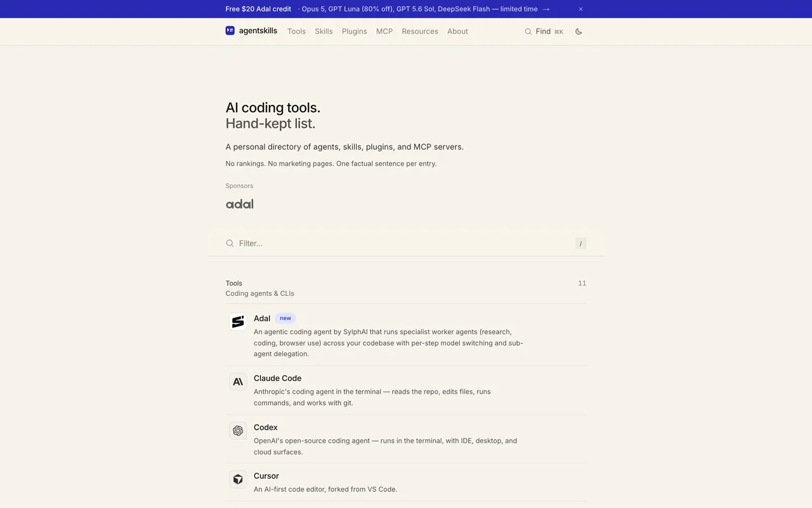This screenshot has width=812, height=508.
Task: Click the Find search button
Action: (544, 31)
